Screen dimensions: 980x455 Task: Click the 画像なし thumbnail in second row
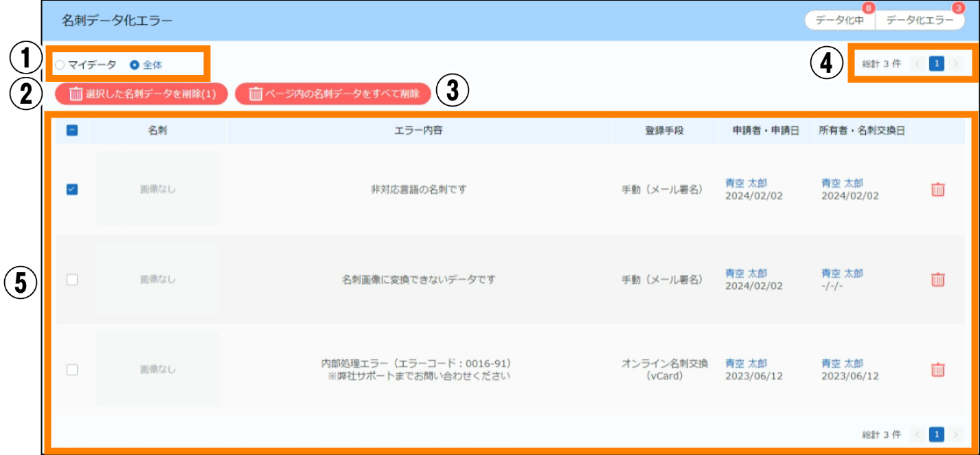click(158, 280)
